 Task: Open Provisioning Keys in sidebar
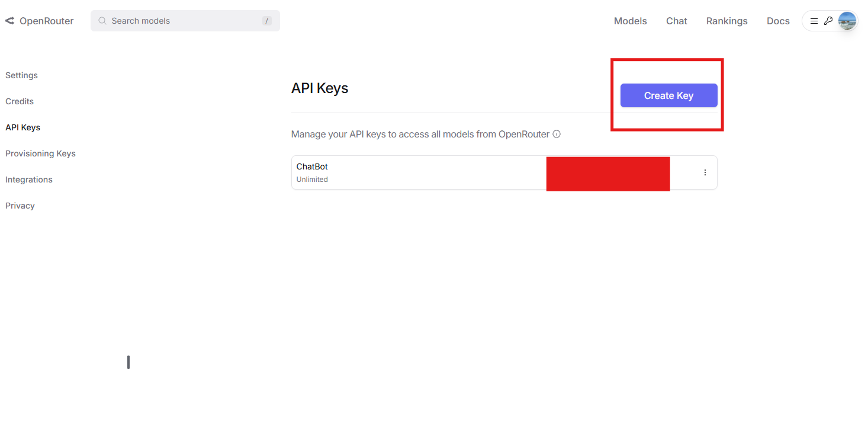click(x=40, y=153)
